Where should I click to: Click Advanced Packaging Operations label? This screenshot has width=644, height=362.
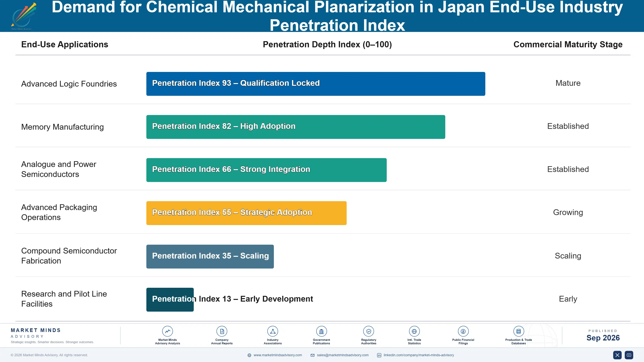point(59,212)
